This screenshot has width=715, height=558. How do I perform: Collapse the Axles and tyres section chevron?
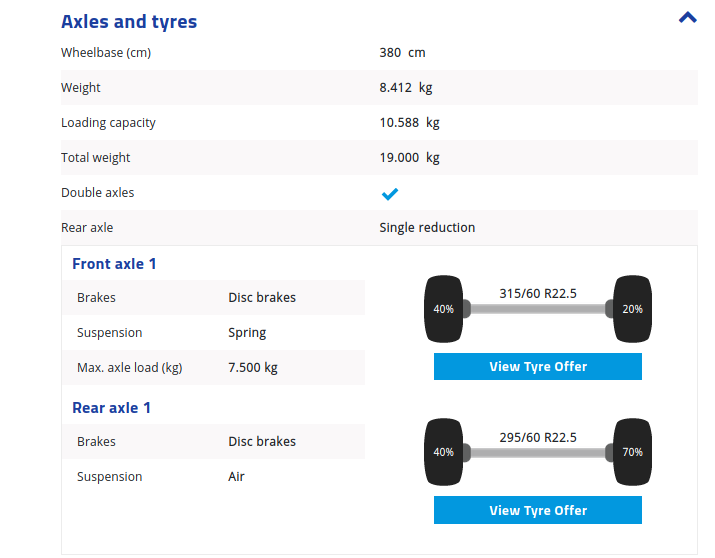pyautogui.click(x=687, y=18)
